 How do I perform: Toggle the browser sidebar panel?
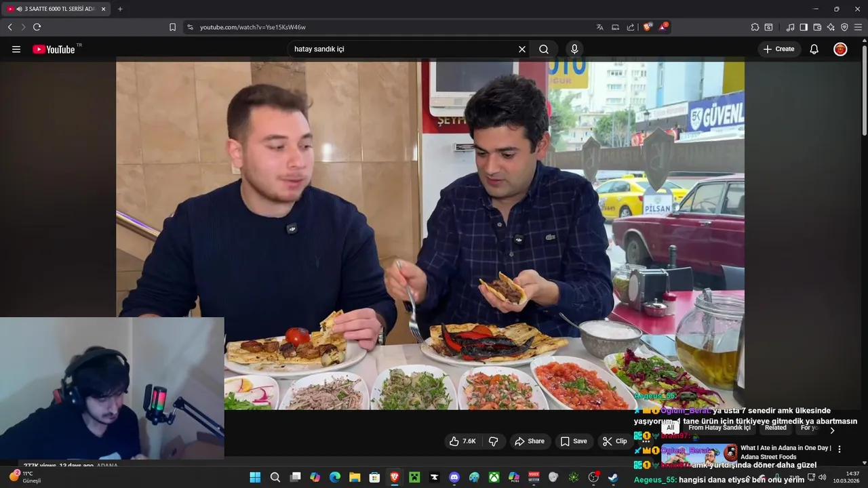(x=804, y=27)
